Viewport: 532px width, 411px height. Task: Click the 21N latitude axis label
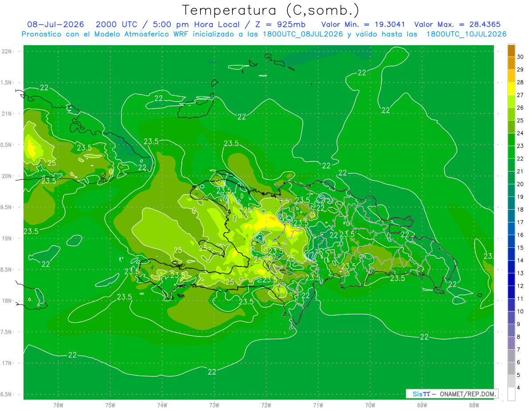click(x=8, y=114)
